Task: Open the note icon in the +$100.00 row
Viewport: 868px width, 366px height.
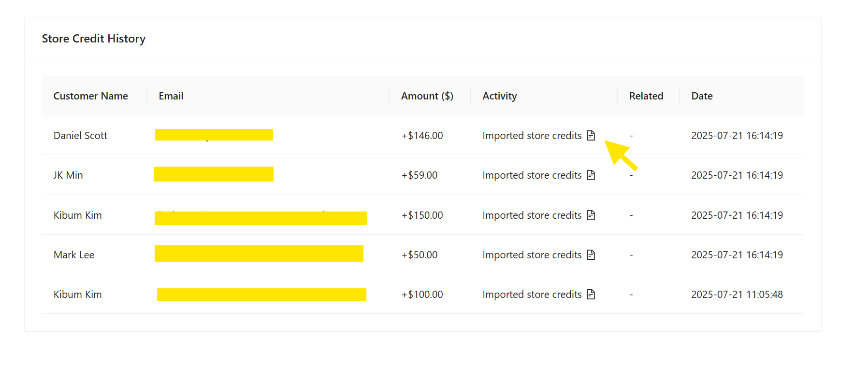Action: (x=591, y=295)
